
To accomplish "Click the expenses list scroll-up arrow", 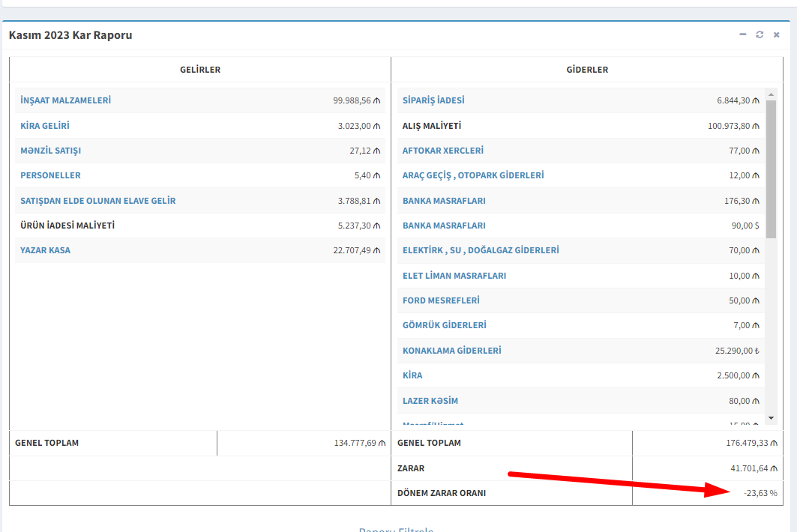I will (x=771, y=96).
